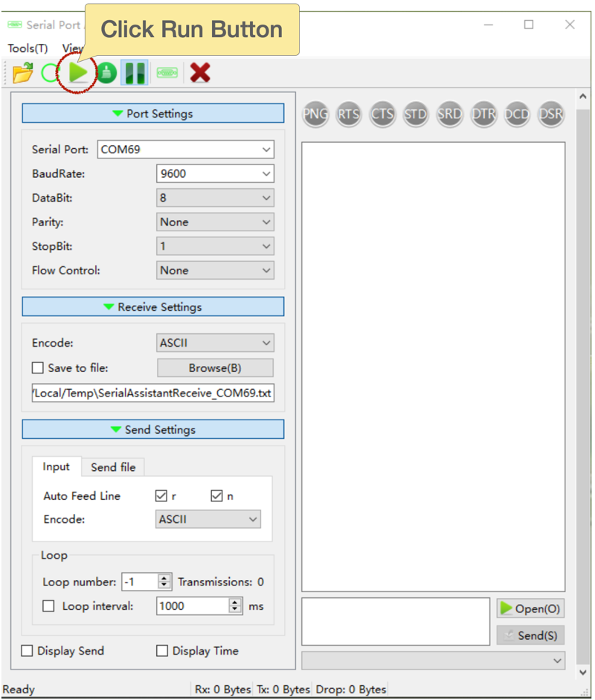
Task: Collapse the Port Settings section
Action: pyautogui.click(x=152, y=114)
